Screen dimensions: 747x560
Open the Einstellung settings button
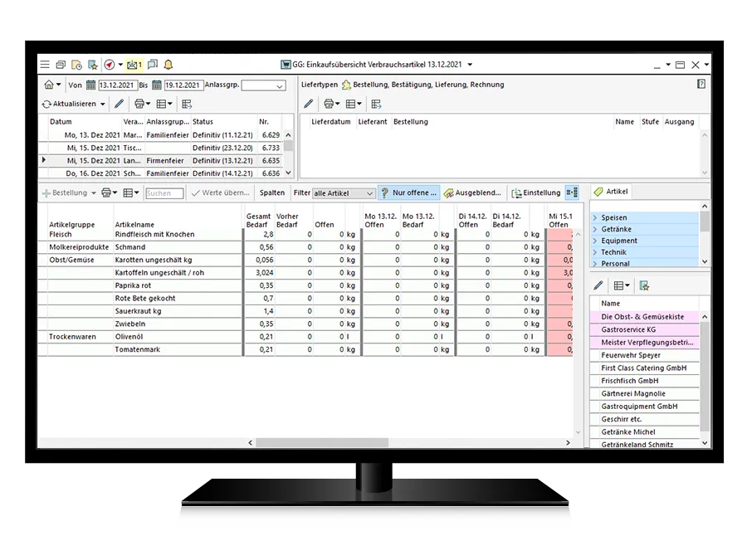point(535,192)
